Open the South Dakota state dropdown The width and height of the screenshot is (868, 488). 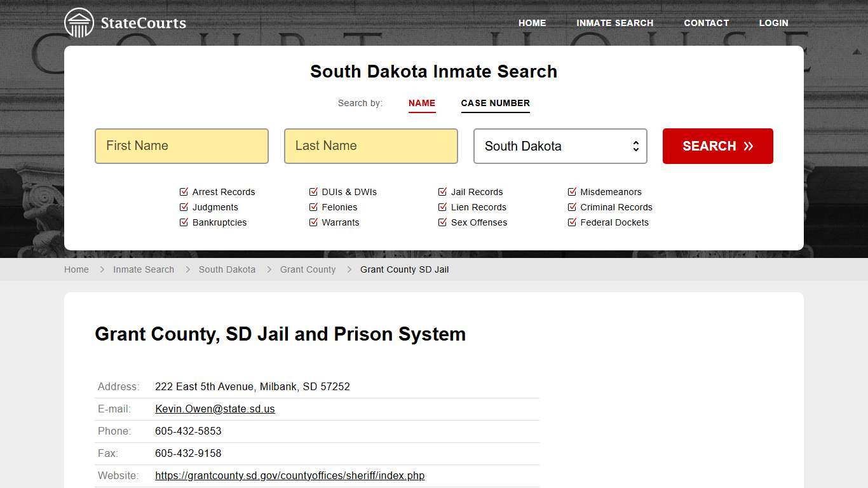(x=560, y=146)
